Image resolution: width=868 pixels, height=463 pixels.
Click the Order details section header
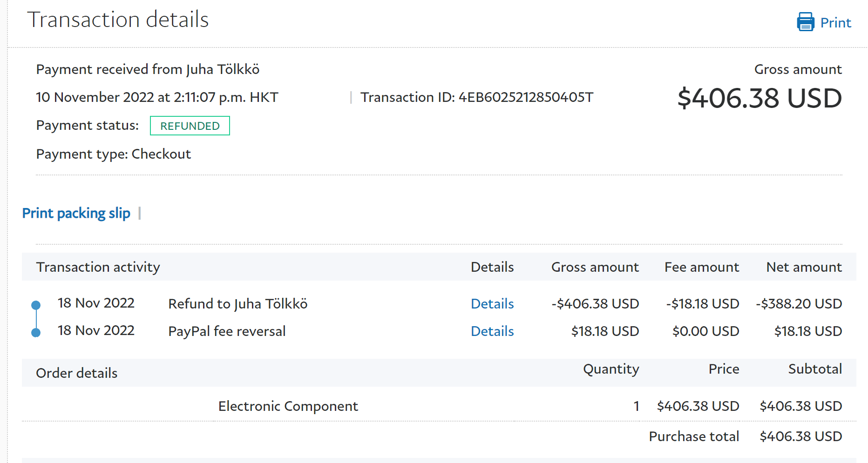tap(77, 373)
